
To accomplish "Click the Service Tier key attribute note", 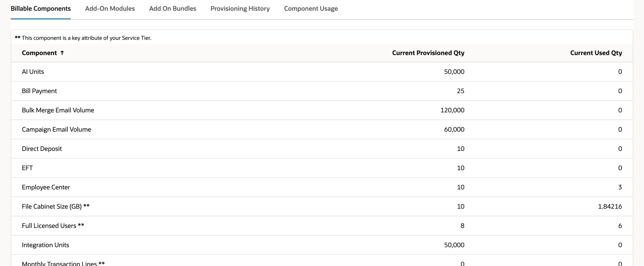I will pos(83,38).
